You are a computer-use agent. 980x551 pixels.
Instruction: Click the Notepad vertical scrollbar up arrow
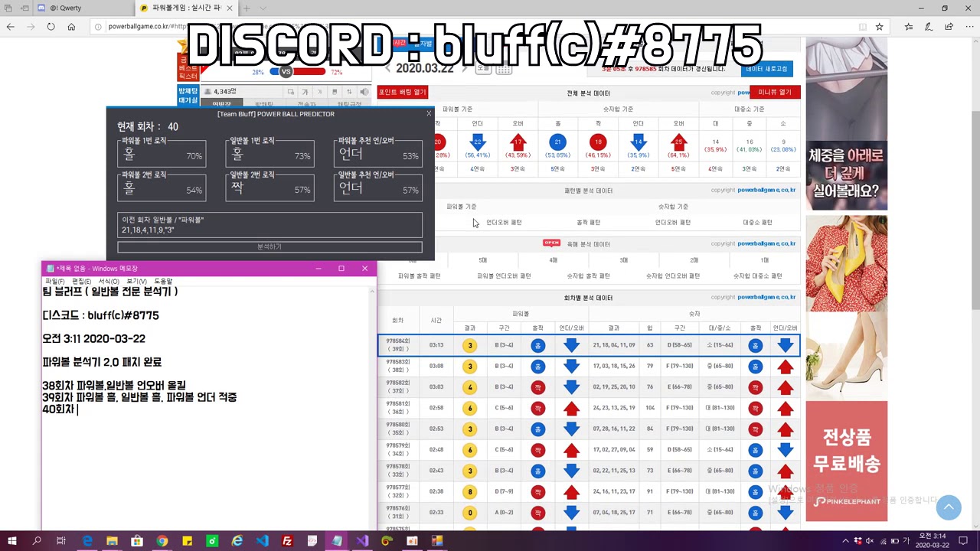click(x=373, y=291)
